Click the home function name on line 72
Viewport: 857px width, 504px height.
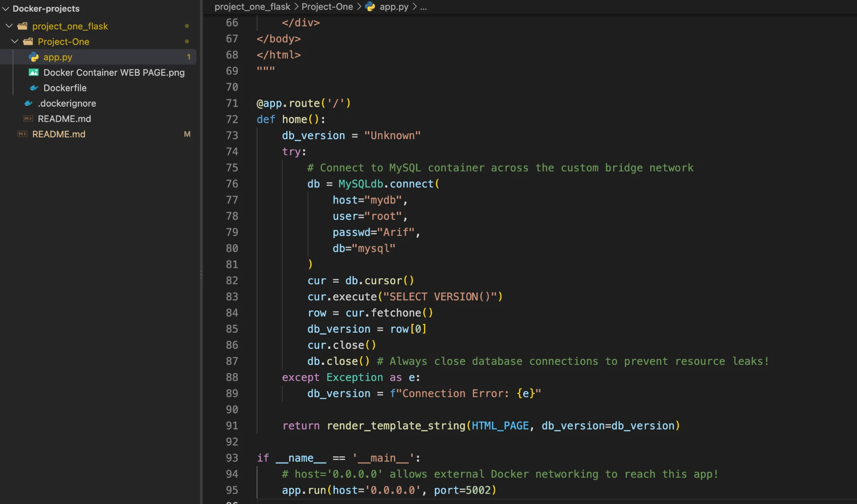(x=294, y=120)
